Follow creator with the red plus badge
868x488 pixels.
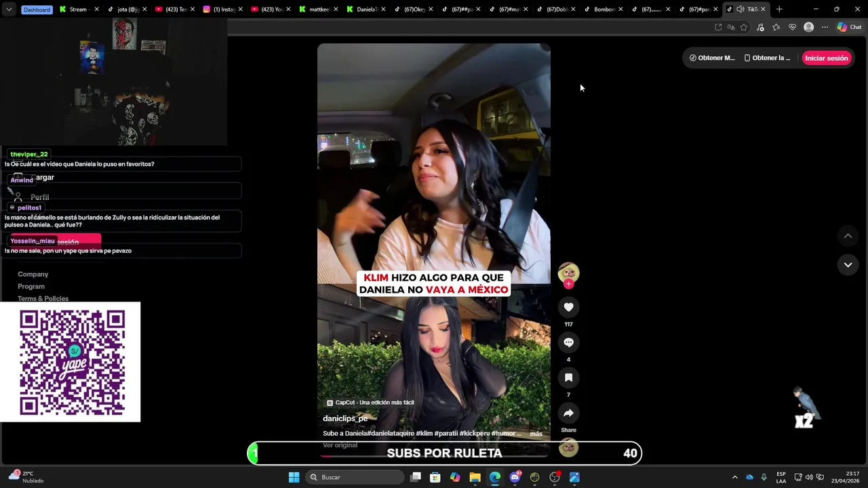(568, 284)
